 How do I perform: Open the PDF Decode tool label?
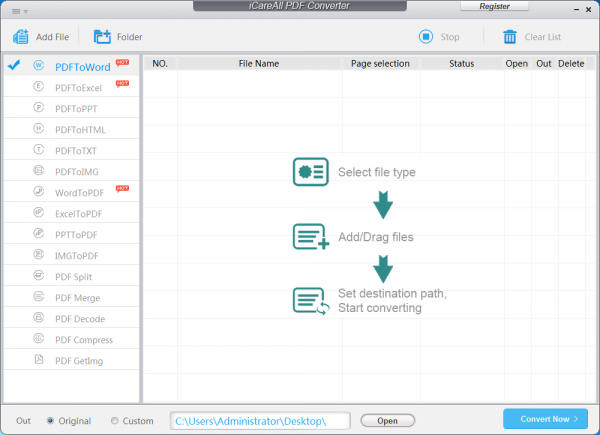click(80, 319)
